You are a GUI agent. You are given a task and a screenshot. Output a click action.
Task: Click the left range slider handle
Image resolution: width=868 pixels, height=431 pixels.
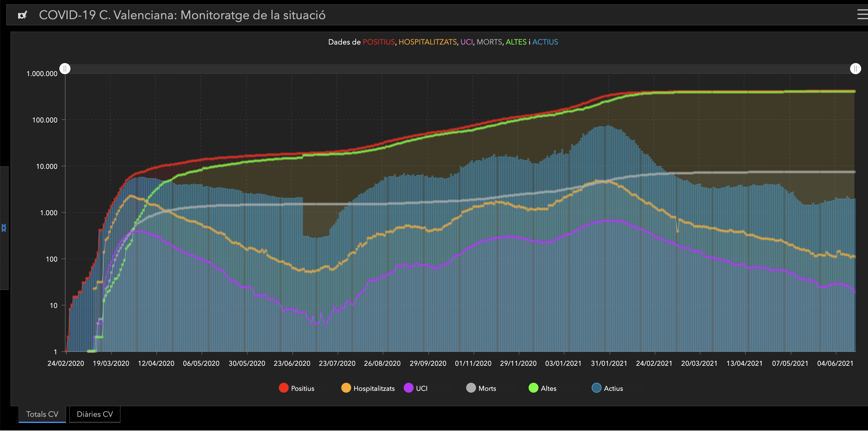(x=65, y=69)
